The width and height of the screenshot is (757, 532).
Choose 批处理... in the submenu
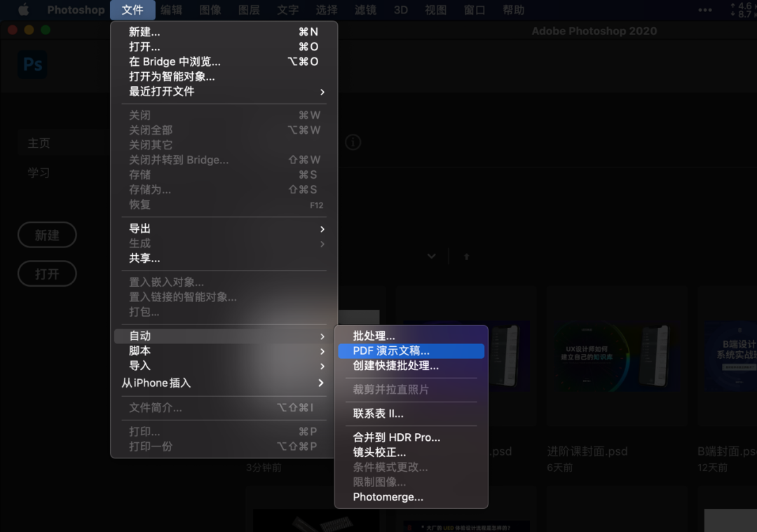pos(411,336)
